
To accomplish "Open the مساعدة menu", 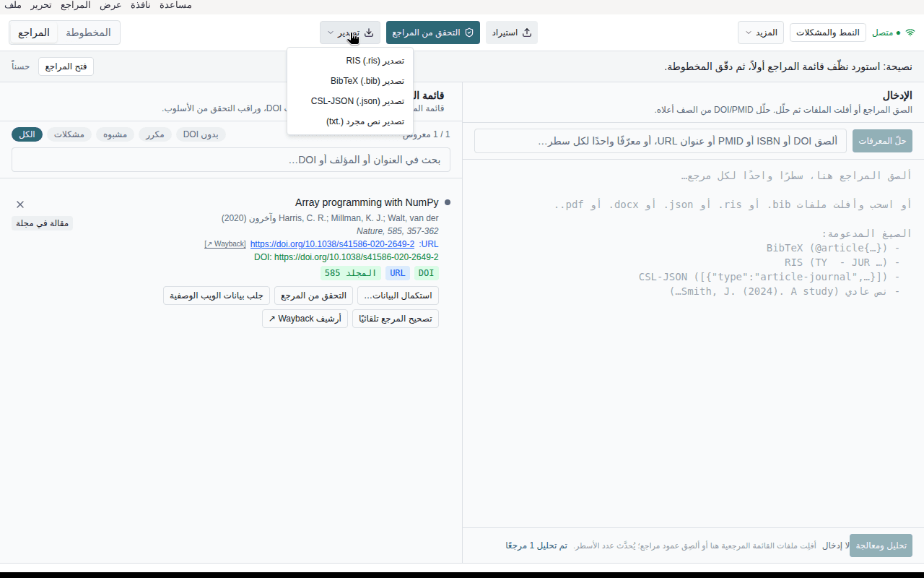I will pos(174,5).
